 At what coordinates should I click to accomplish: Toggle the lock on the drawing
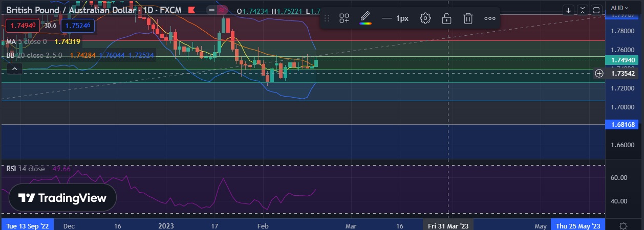(x=446, y=18)
